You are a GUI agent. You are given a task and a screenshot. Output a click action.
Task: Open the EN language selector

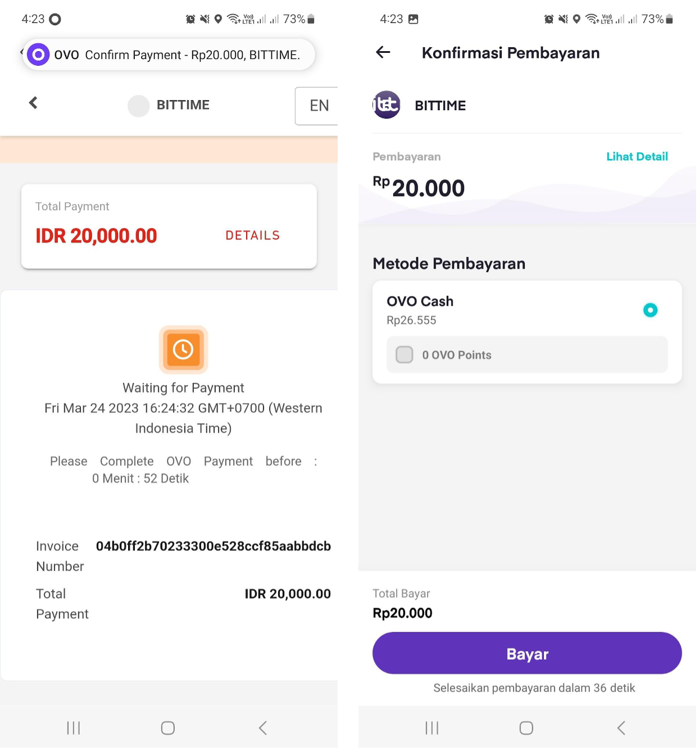[317, 106]
